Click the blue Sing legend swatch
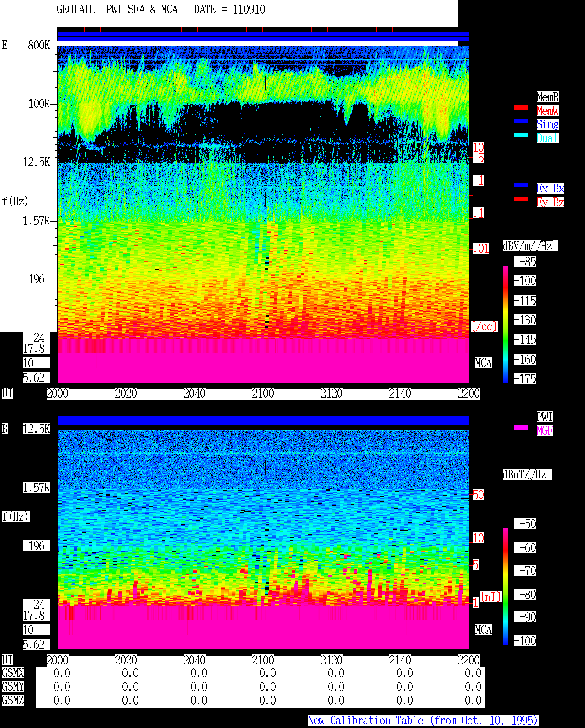This screenshot has height=728, width=585. pyautogui.click(x=521, y=121)
